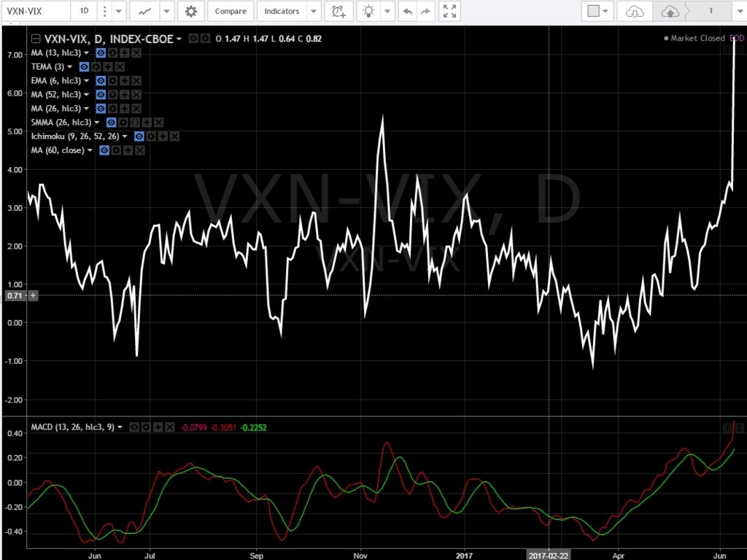Click the TEMA (3) legend label
The image size is (747, 560).
coord(47,66)
